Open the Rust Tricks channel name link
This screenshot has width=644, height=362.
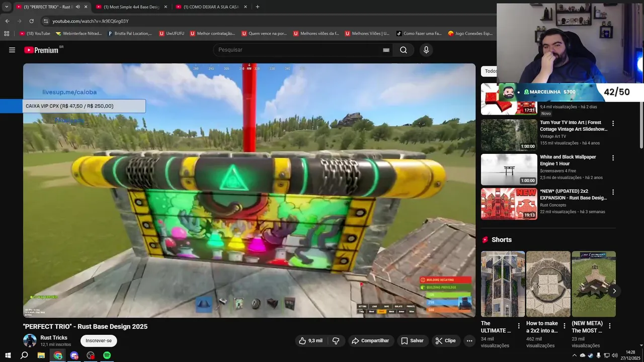[54, 338]
